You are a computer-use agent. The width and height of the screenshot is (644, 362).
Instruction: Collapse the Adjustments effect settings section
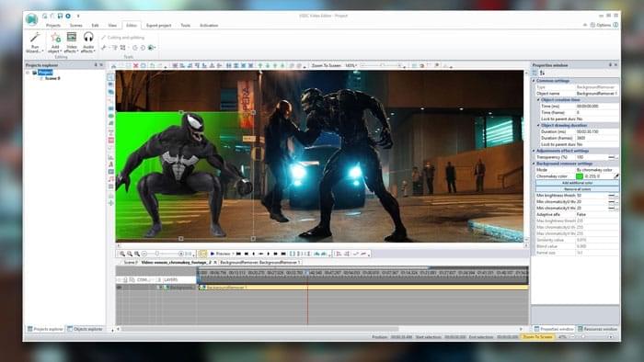click(x=534, y=151)
